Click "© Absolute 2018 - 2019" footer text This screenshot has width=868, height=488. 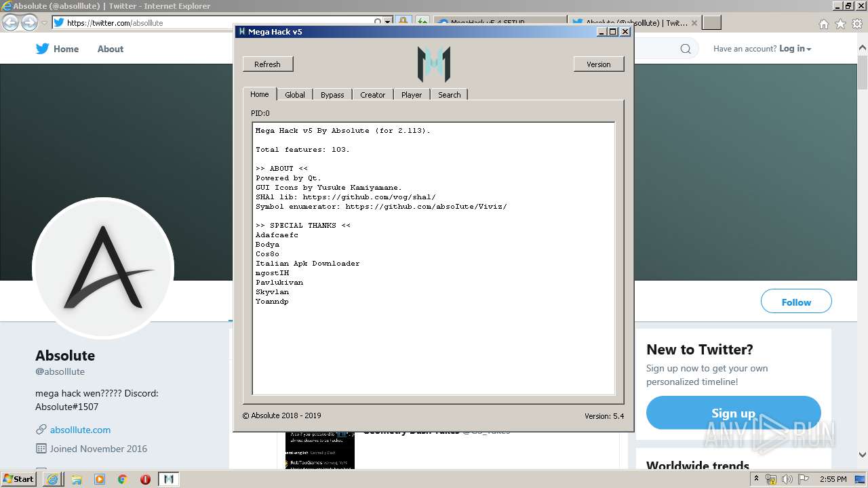(x=281, y=415)
